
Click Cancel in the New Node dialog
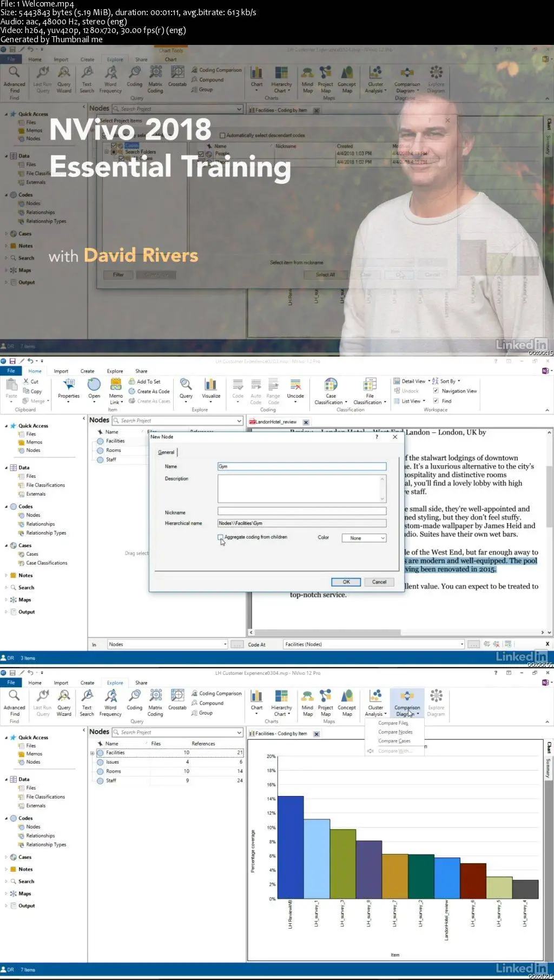pos(379,582)
